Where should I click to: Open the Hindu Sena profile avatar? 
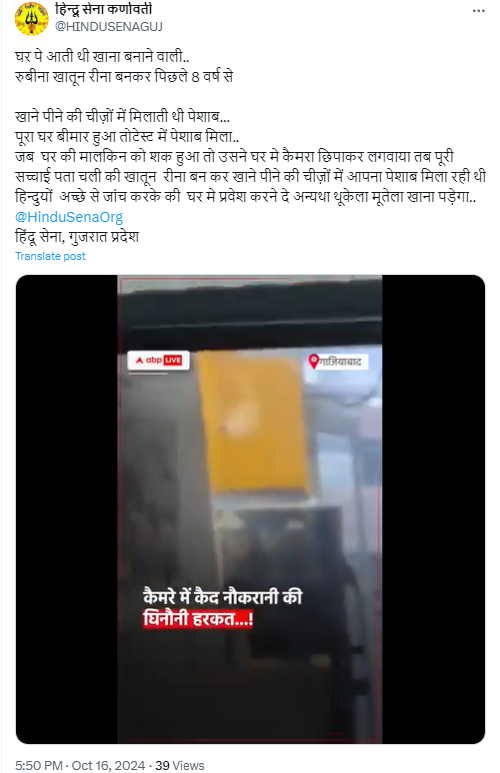[x=32, y=18]
